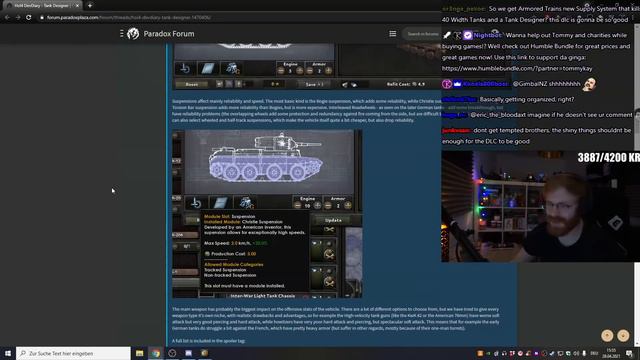This screenshot has height=360, width=640.
Task: Click the emote after shhhhhhhh message
Action: tap(590, 84)
